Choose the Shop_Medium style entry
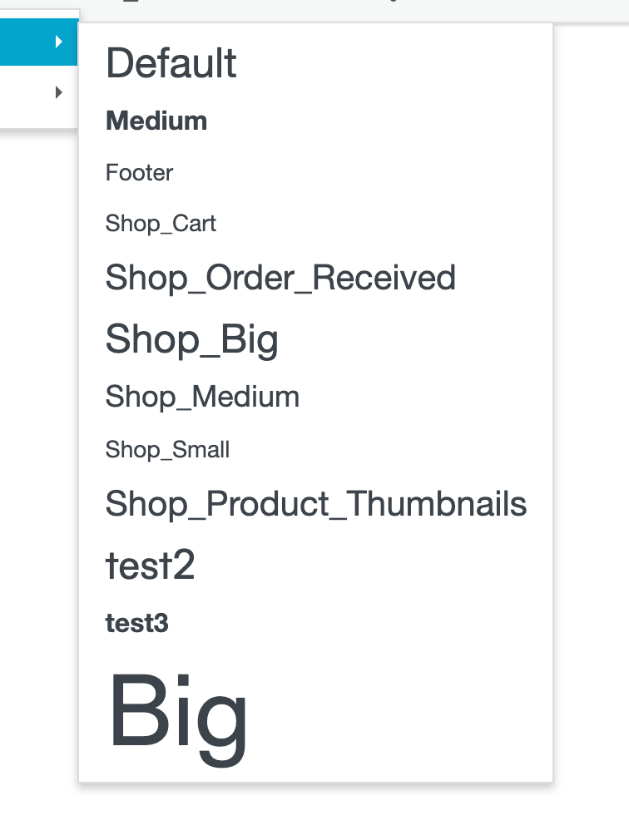 pyautogui.click(x=202, y=397)
